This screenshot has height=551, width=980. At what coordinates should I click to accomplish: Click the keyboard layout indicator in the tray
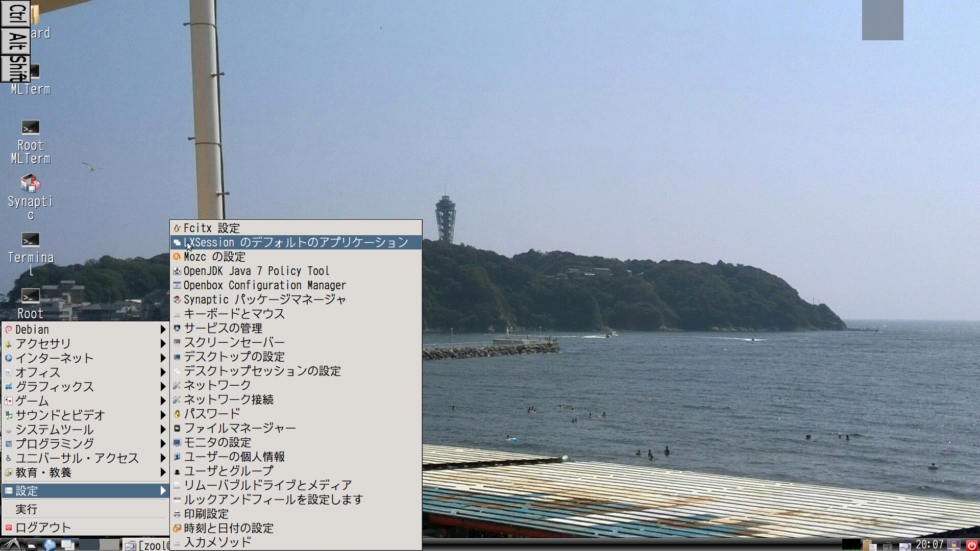(888, 545)
